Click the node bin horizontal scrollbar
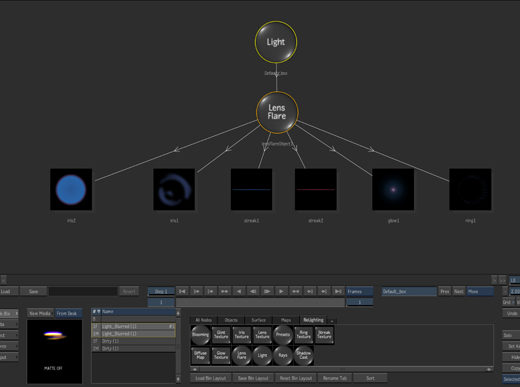 (x=342, y=369)
